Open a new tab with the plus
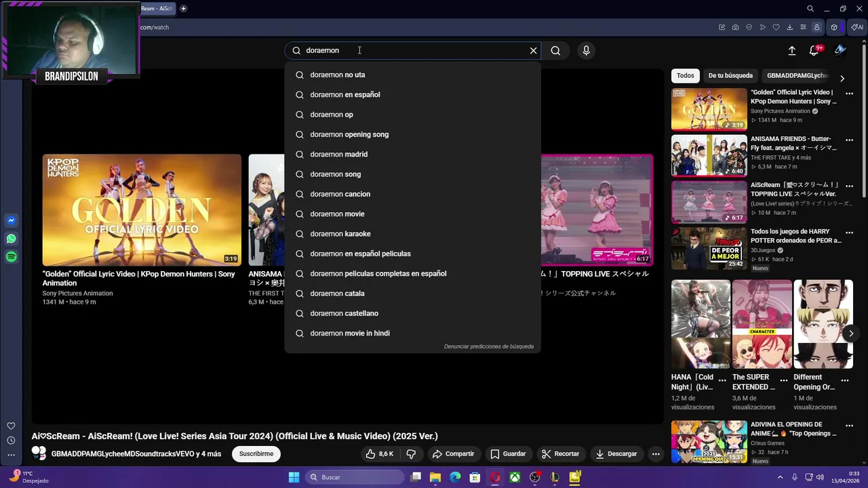This screenshot has height=488, width=868. point(183,9)
